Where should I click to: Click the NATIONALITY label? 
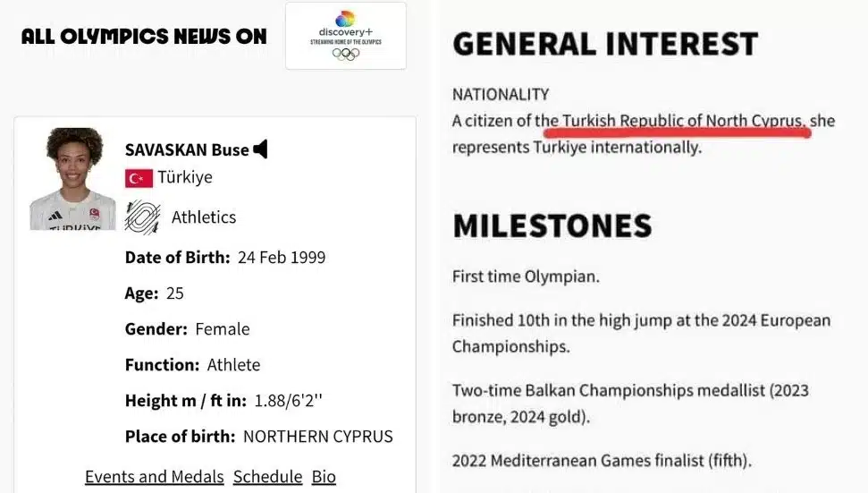pyautogui.click(x=501, y=94)
